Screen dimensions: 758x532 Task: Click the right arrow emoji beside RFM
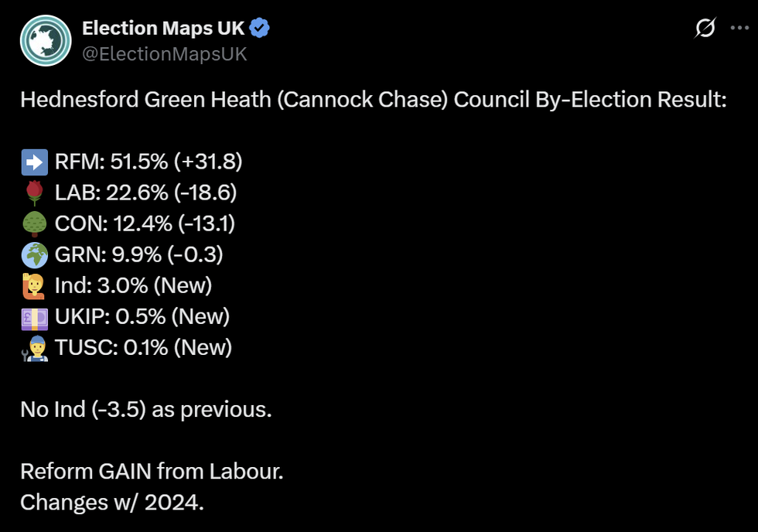click(x=35, y=162)
